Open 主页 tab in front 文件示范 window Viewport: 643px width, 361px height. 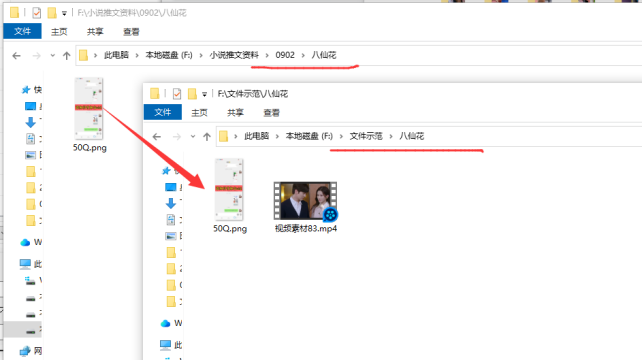tap(199, 112)
